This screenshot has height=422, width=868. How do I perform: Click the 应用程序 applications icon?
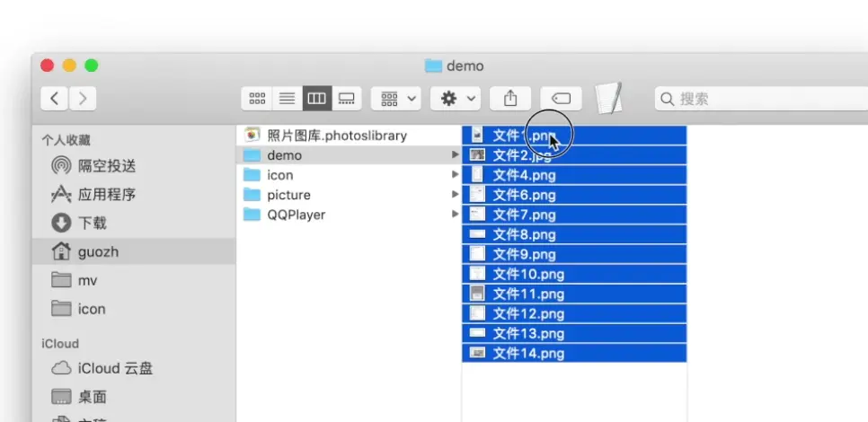click(x=61, y=194)
